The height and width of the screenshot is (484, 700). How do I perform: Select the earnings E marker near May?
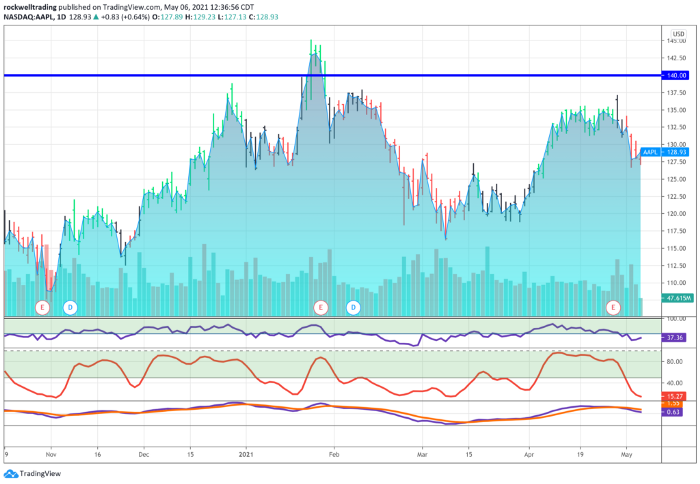(x=613, y=307)
